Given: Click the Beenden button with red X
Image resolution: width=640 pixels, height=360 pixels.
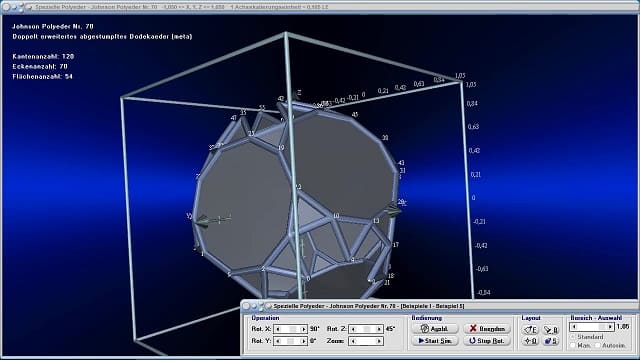Looking at the screenshot, I should [487, 329].
